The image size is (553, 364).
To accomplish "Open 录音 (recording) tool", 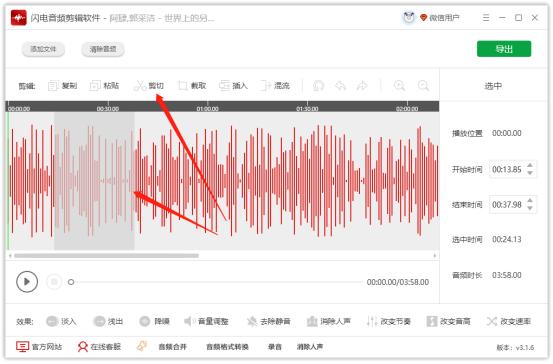I will 275,347.
